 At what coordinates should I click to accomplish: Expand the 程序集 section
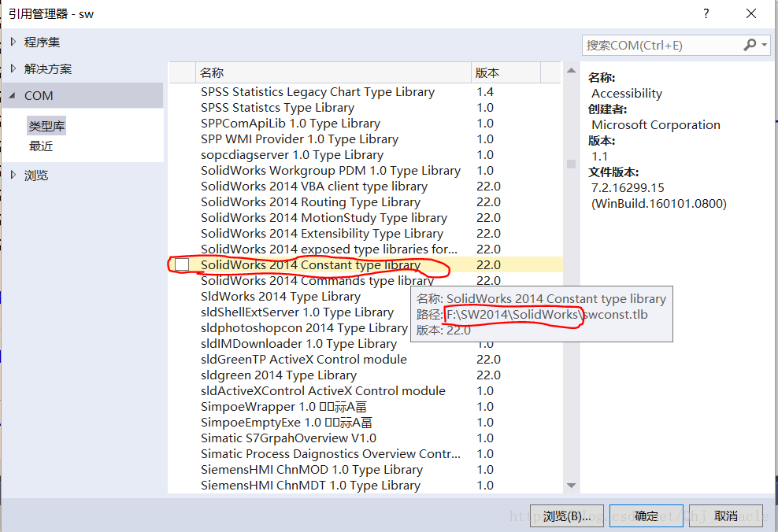[x=13, y=42]
